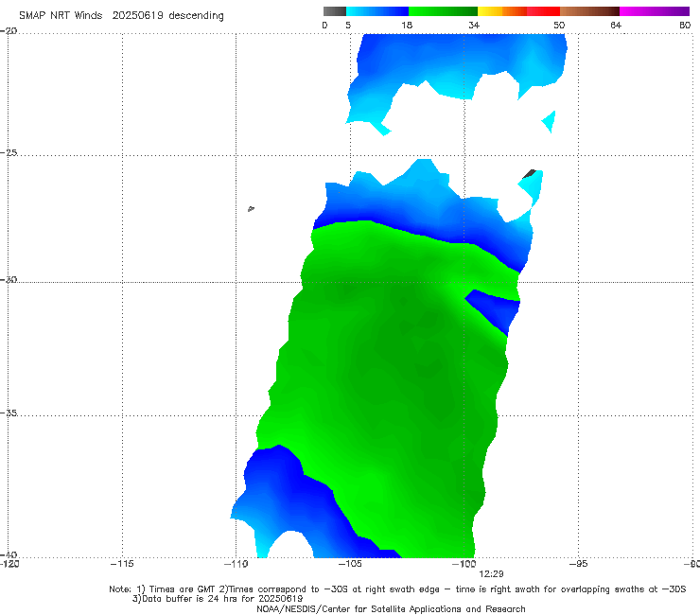Click the dark gray low-wind patch near -97
700x615 pixels.
[529, 174]
